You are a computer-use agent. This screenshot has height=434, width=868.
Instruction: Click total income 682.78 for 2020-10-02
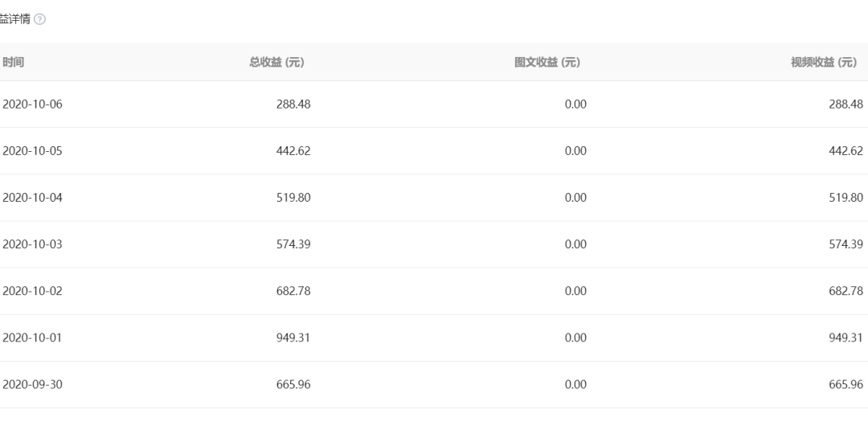[293, 291]
